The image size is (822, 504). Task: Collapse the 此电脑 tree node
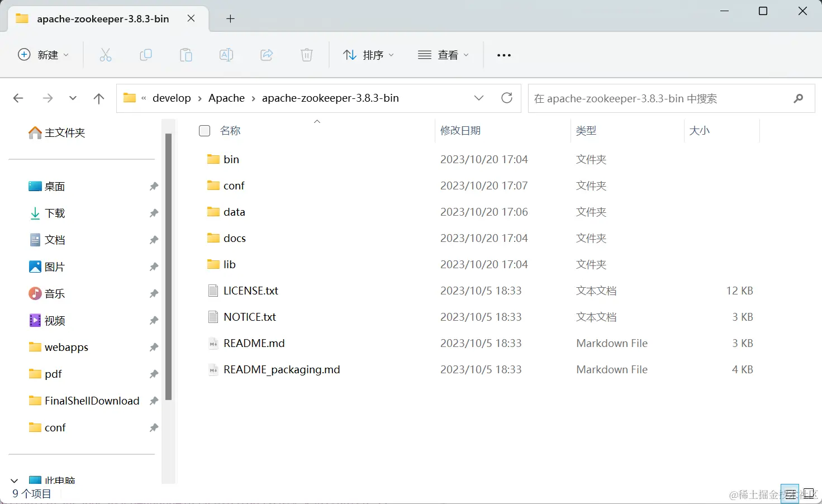coord(15,481)
